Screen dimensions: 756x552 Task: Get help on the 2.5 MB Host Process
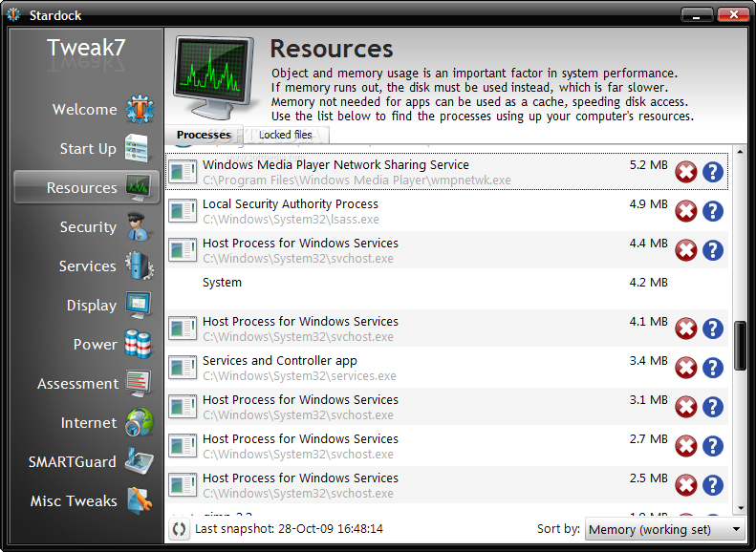pyautogui.click(x=713, y=485)
